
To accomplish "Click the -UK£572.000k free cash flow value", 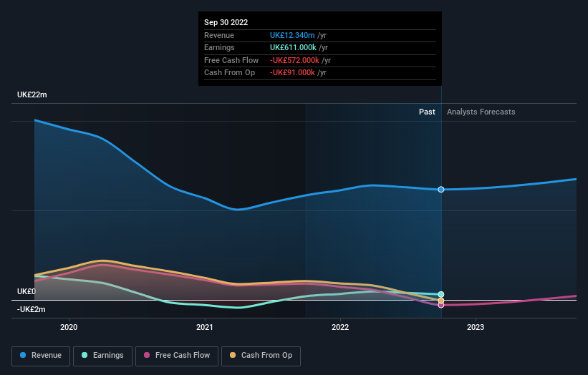I will 294,60.
